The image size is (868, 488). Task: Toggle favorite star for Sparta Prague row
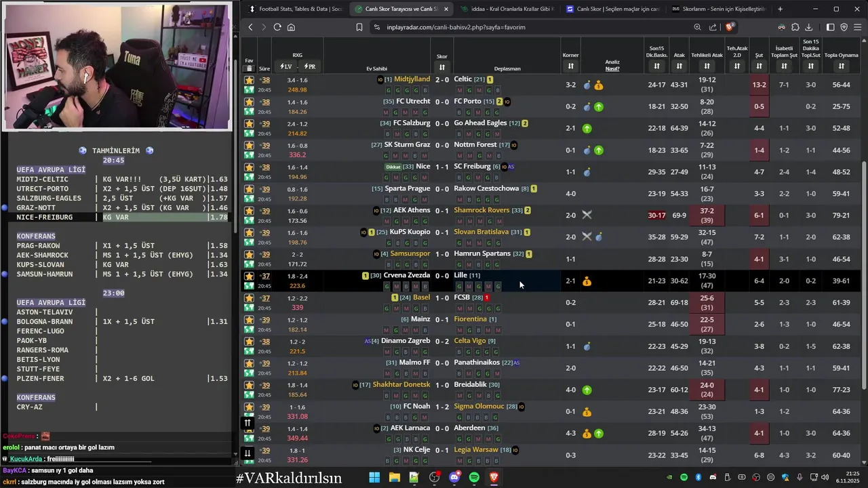pyautogui.click(x=250, y=189)
